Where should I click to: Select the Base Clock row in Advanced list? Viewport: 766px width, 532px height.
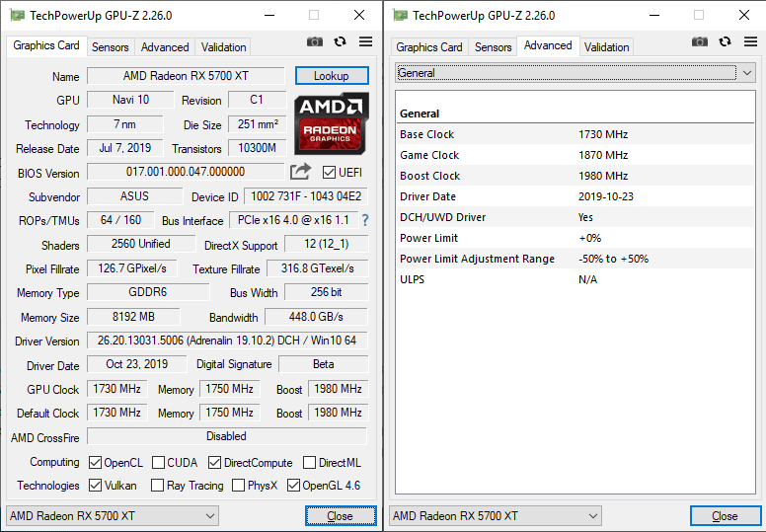tap(575, 134)
